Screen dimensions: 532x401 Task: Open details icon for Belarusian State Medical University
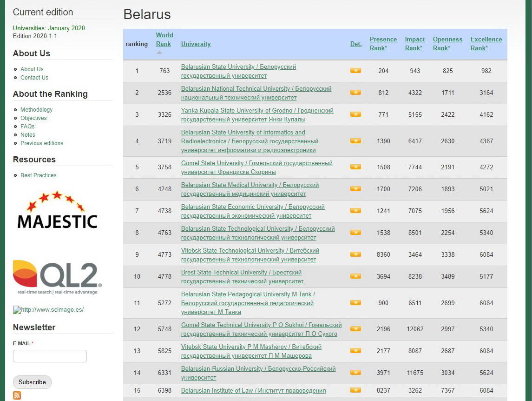tap(355, 188)
